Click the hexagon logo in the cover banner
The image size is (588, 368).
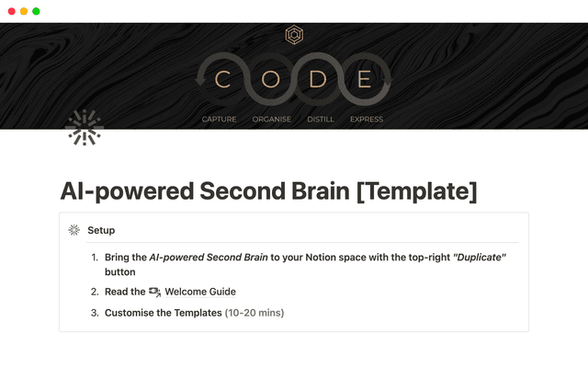pyautogui.click(x=294, y=35)
